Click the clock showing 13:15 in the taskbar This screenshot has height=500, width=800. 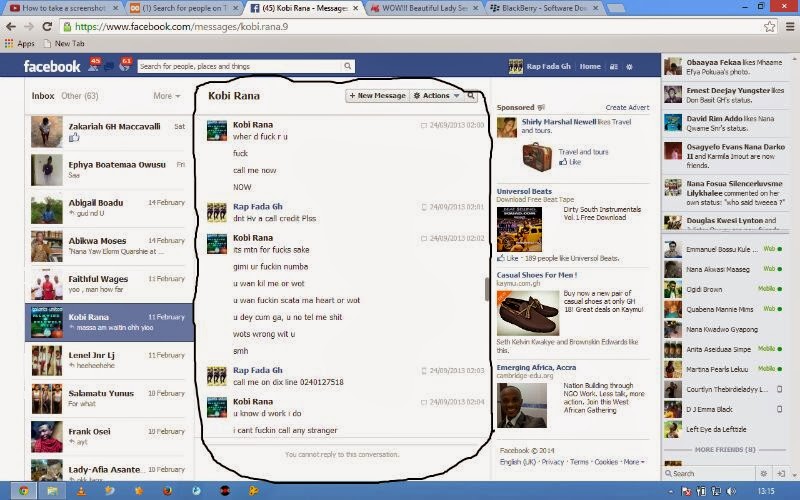click(x=765, y=491)
